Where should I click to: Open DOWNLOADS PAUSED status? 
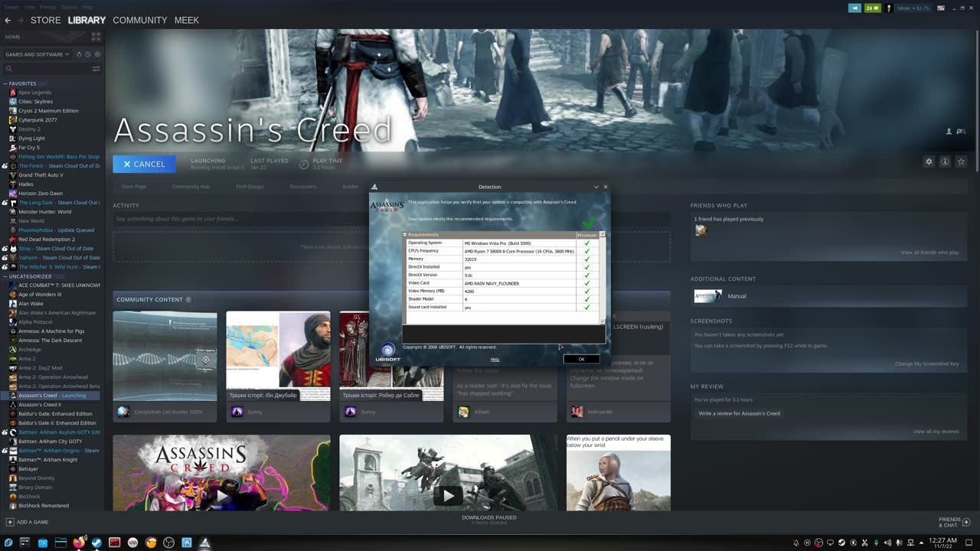click(x=489, y=520)
